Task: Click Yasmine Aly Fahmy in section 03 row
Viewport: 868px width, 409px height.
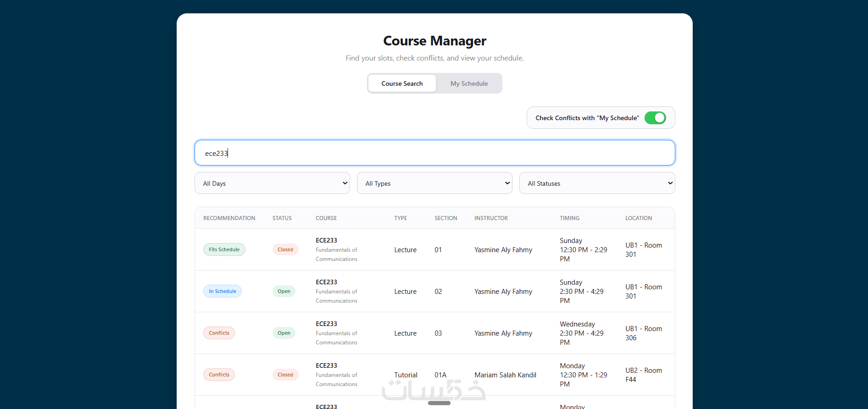Action: 503,333
